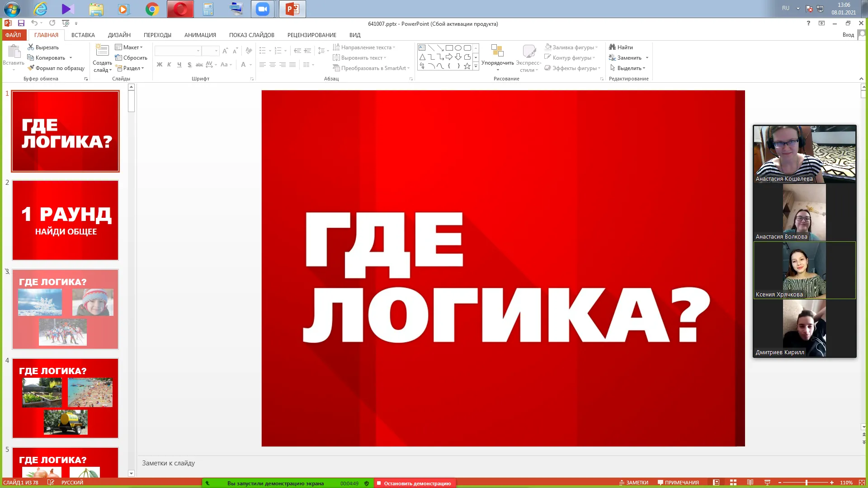
Task: Switch to the ВСТАВКА tab
Action: tap(83, 35)
